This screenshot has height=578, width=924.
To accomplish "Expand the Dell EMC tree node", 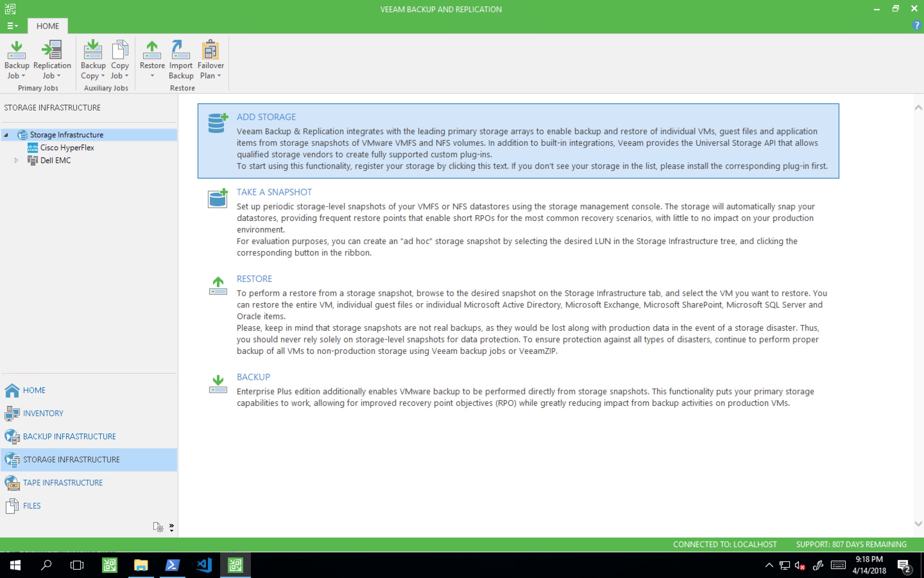I will pos(16,160).
